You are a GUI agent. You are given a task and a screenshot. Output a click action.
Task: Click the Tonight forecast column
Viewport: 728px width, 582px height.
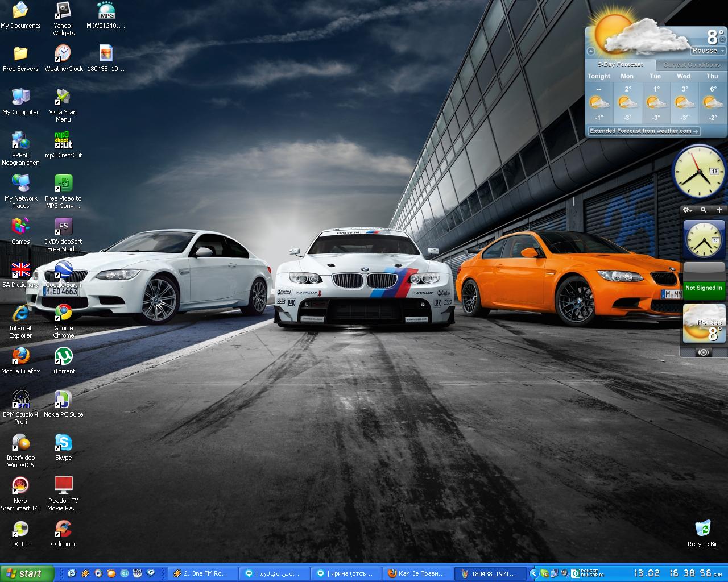coord(599,97)
